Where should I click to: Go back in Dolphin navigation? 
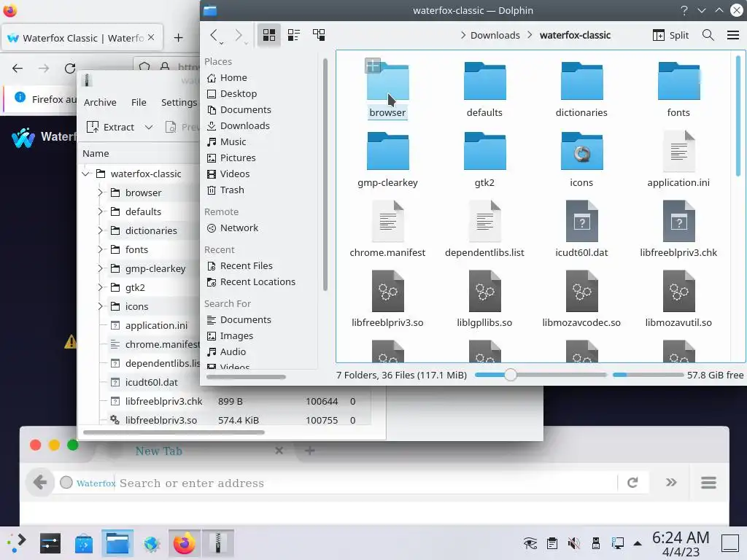(214, 35)
